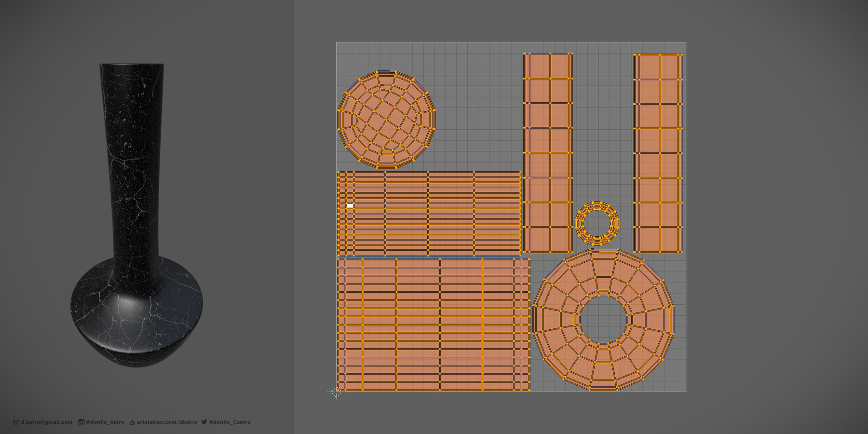Select the white highlighted UV face

tap(350, 206)
